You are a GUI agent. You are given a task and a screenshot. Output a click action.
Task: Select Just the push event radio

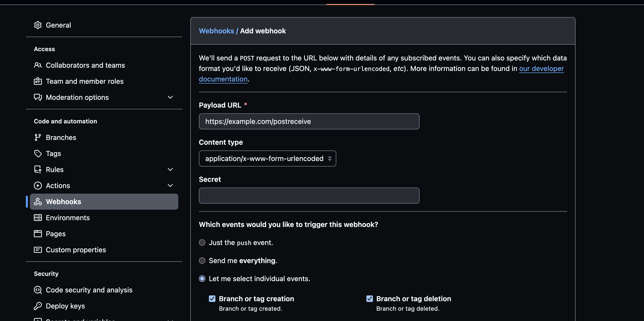(x=202, y=243)
